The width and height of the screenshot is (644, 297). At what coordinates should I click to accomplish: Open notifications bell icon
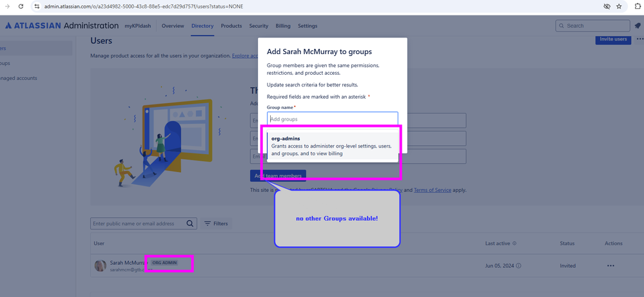tap(638, 26)
